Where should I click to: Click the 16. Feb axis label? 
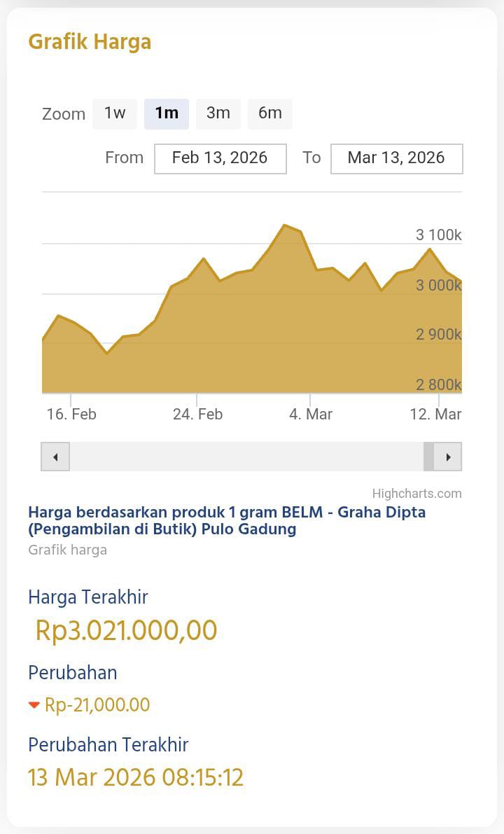tap(71, 415)
